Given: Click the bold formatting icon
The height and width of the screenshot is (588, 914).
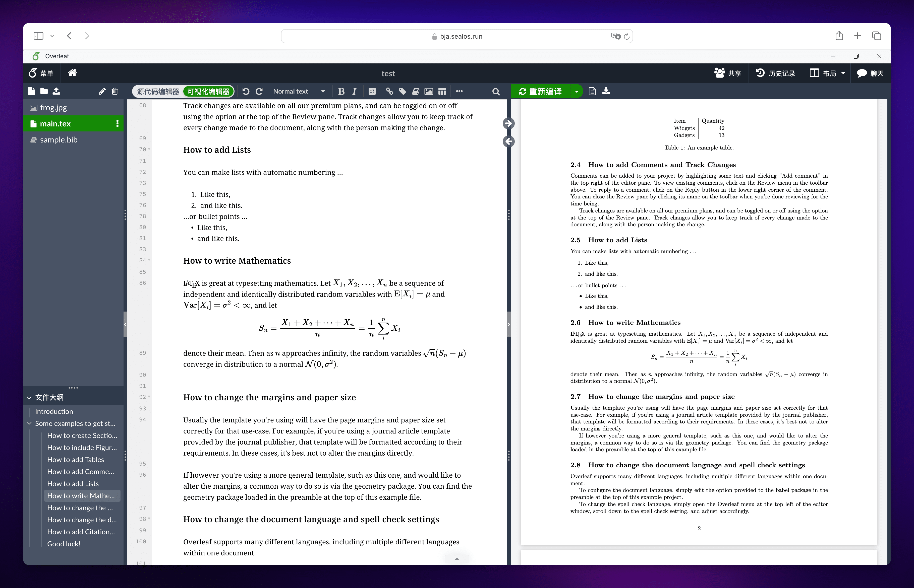Looking at the screenshot, I should coord(341,91).
